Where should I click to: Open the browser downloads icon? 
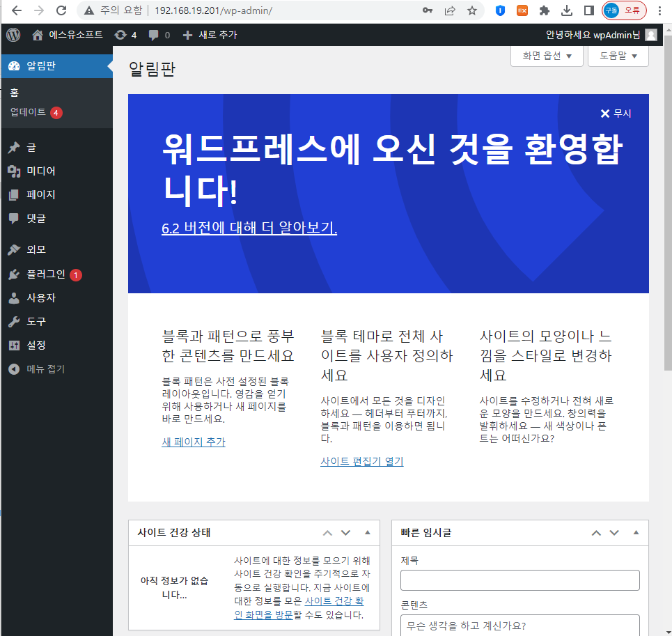(x=567, y=10)
